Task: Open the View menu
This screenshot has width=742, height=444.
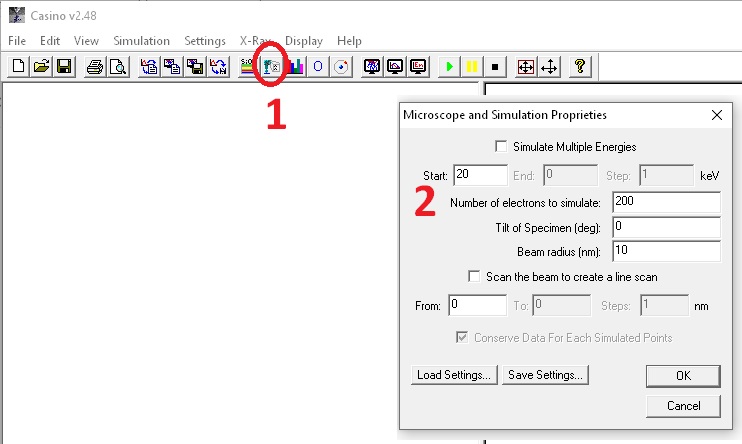Action: point(86,41)
